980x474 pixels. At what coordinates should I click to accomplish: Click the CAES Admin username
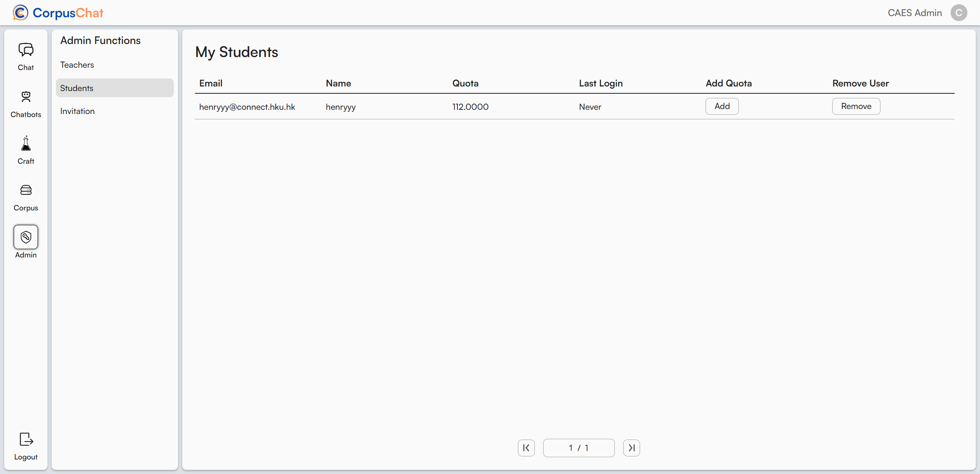(x=915, y=13)
